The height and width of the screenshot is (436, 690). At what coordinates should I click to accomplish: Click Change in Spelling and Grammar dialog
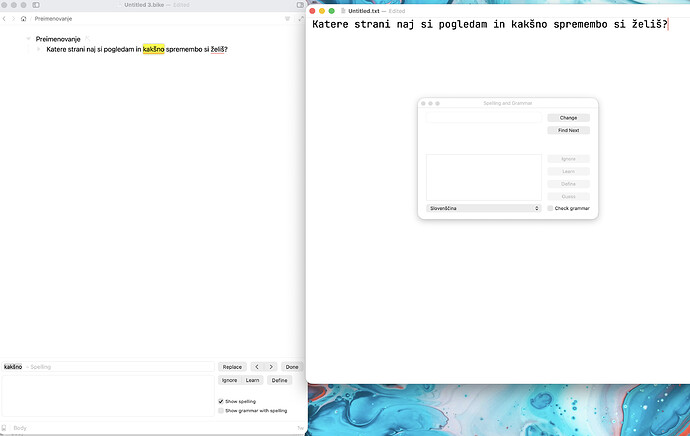(568, 118)
